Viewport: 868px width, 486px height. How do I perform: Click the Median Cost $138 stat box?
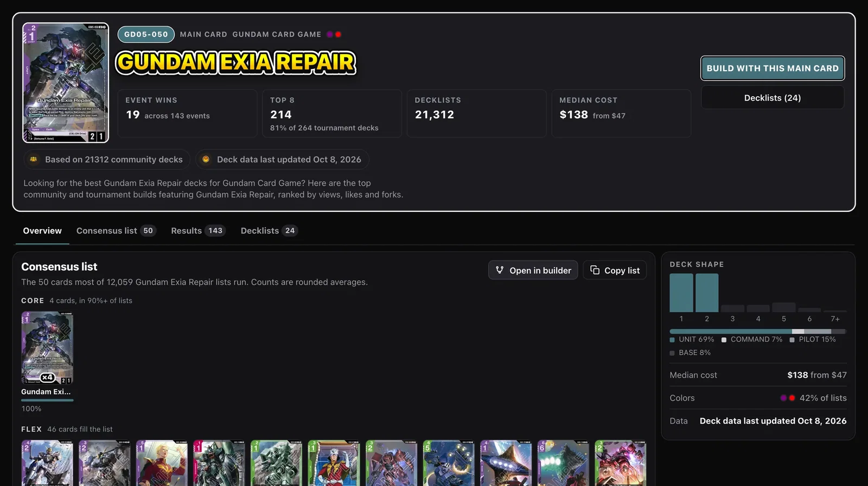[x=621, y=113]
